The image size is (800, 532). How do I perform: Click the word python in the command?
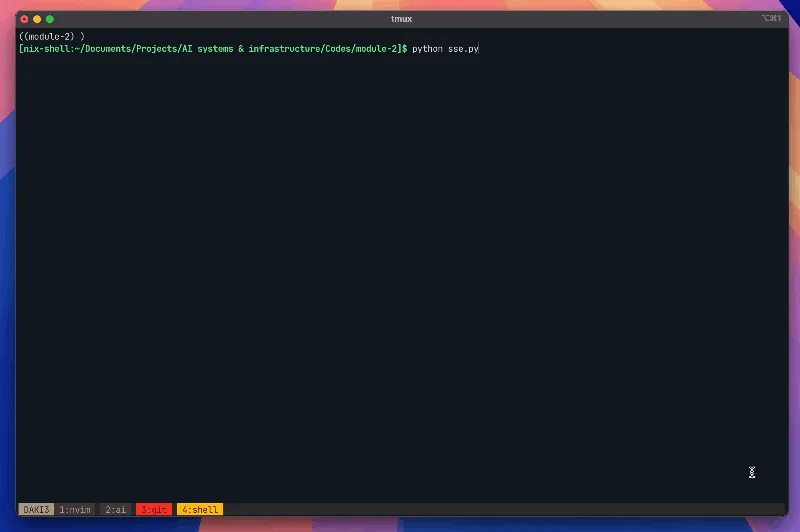coord(427,48)
